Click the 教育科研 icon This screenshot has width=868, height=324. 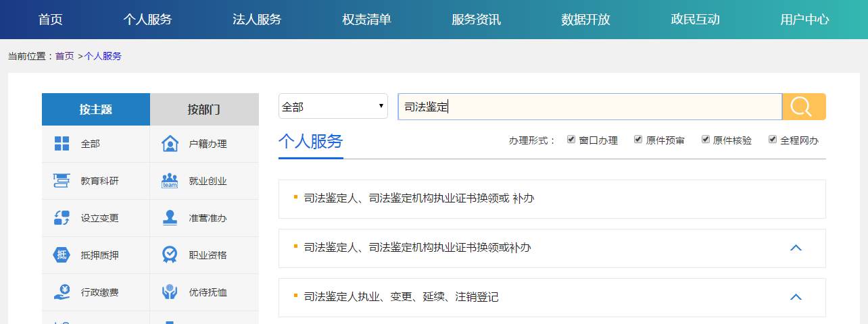tap(62, 181)
